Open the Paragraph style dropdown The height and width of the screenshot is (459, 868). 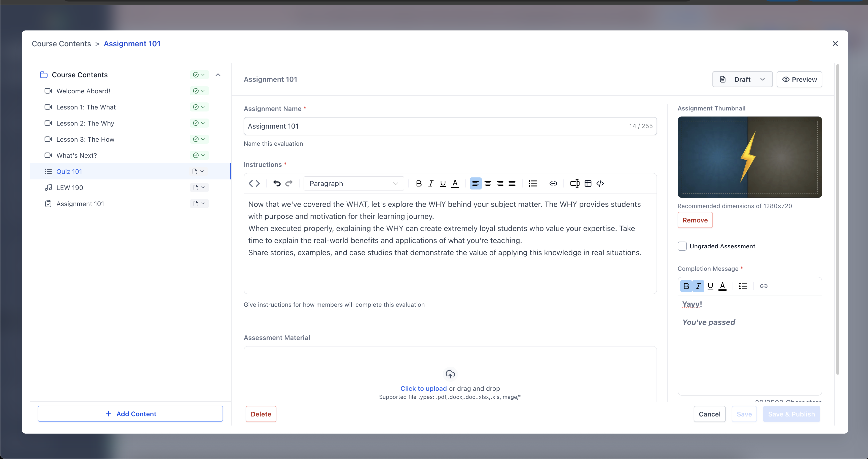pyautogui.click(x=353, y=183)
